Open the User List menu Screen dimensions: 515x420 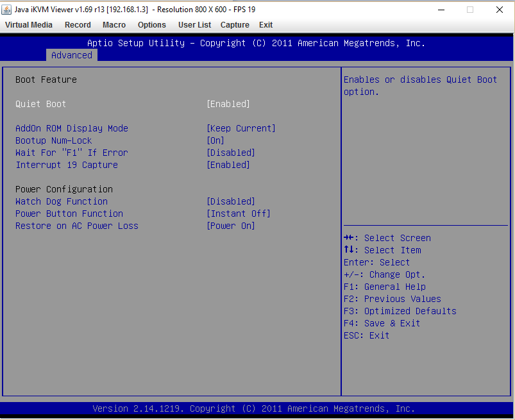(x=194, y=25)
